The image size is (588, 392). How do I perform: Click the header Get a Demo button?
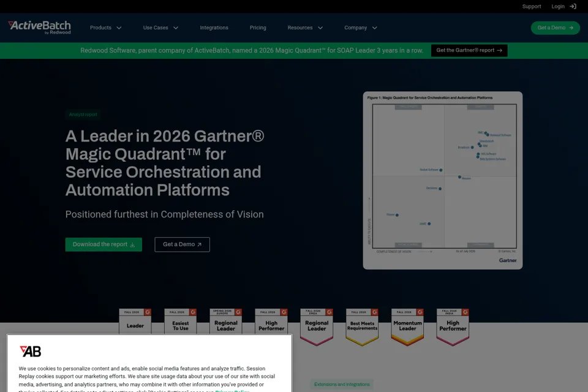point(555,28)
